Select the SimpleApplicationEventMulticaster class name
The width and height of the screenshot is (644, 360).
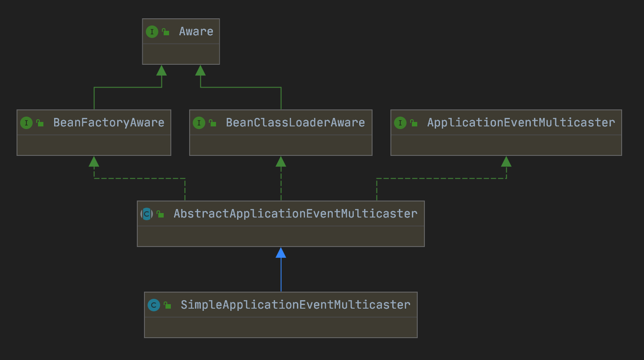point(295,305)
